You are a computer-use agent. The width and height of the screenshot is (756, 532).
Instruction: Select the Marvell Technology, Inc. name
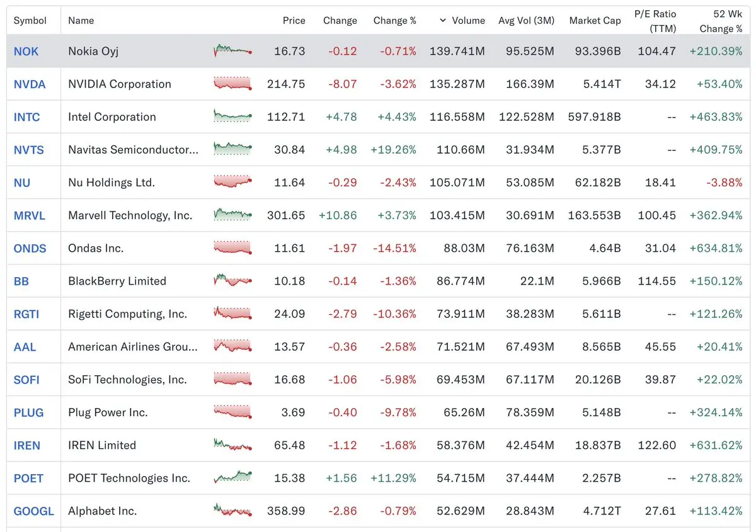(130, 215)
